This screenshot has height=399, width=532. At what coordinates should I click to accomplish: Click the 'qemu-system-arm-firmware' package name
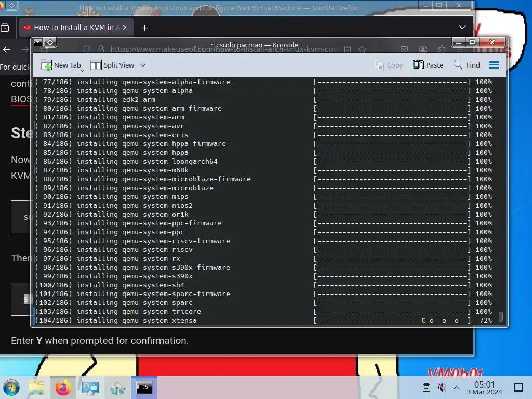171,108
